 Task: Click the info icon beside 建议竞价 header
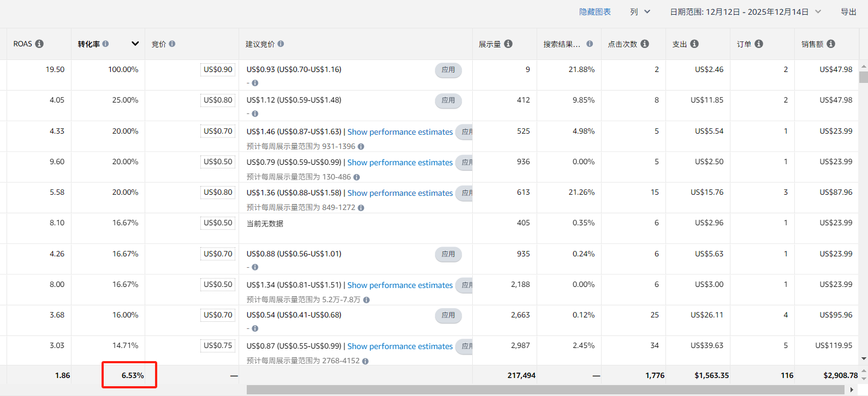point(281,44)
